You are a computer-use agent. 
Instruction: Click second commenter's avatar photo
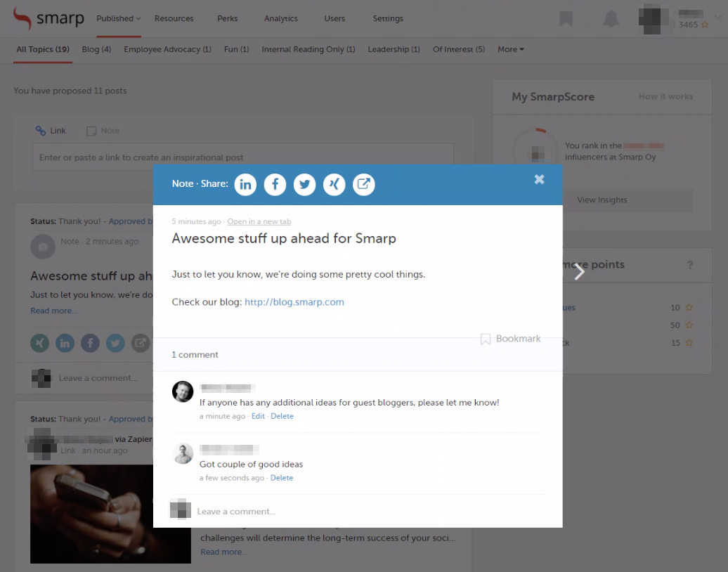pyautogui.click(x=183, y=453)
